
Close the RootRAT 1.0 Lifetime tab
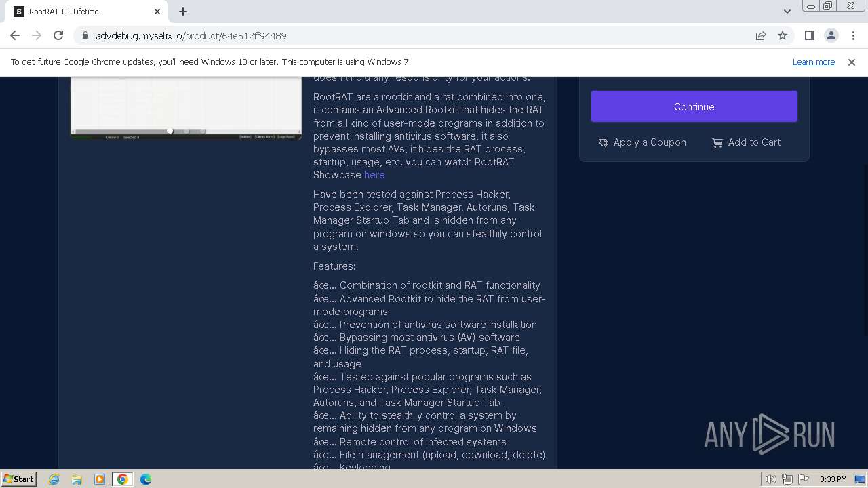pyautogui.click(x=157, y=12)
